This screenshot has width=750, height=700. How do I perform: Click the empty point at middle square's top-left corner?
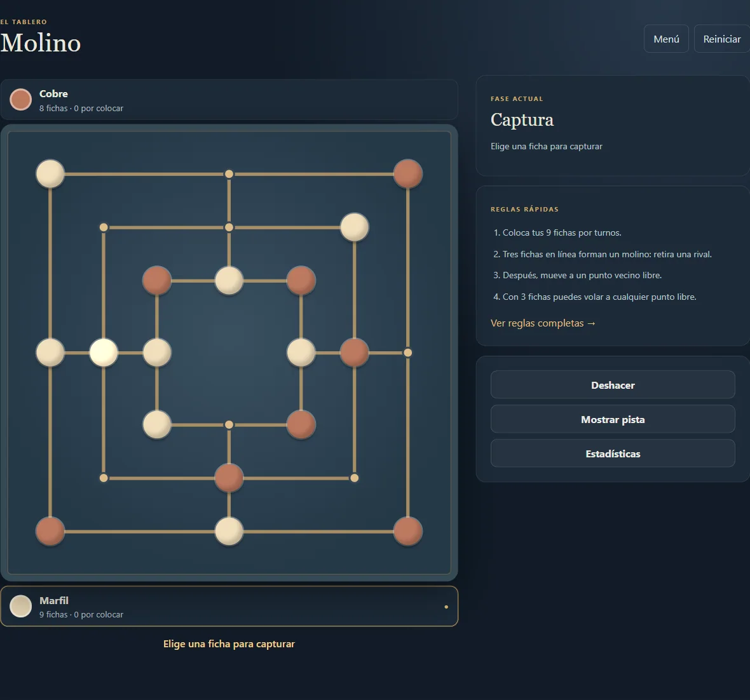click(x=104, y=227)
